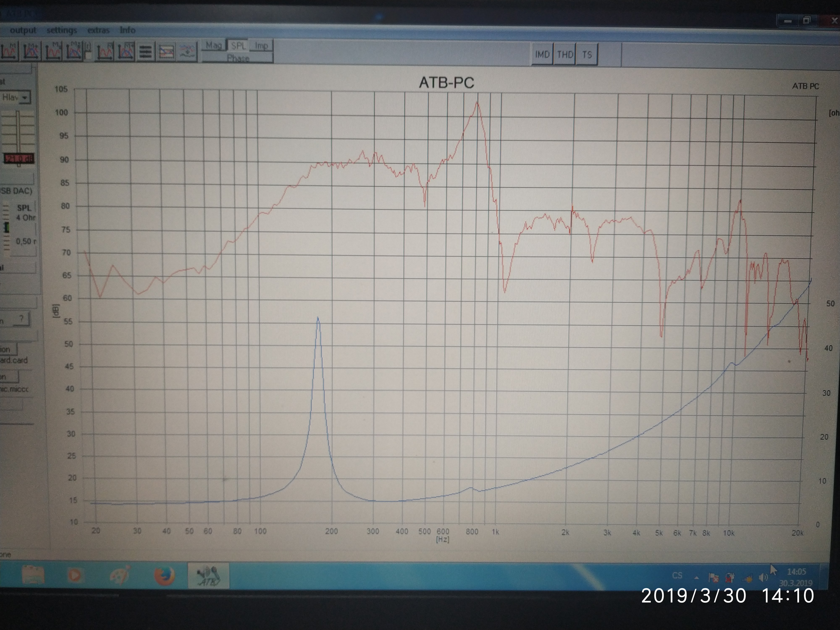Screen dimensions: 840x630
Task: Open the Info menu
Action: (x=128, y=30)
